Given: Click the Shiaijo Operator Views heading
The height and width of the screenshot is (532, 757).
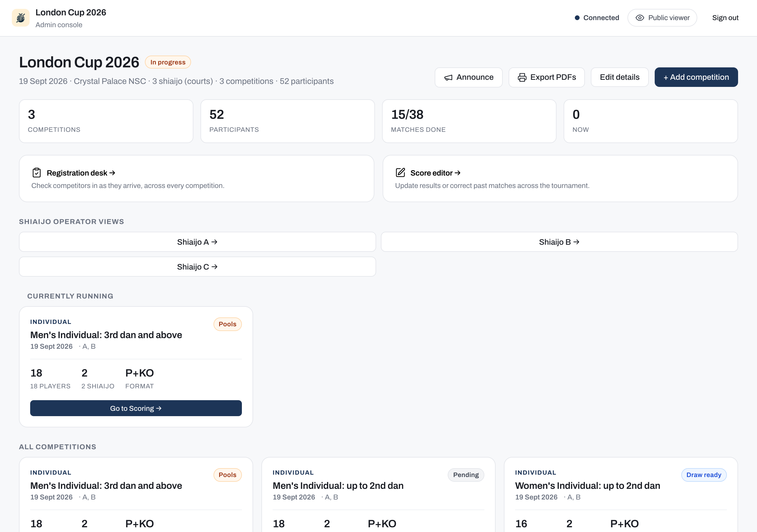Looking at the screenshot, I should (x=72, y=221).
